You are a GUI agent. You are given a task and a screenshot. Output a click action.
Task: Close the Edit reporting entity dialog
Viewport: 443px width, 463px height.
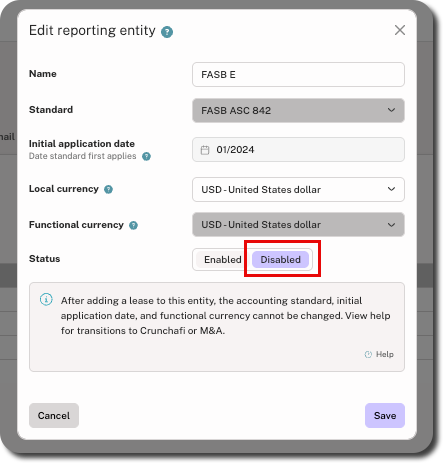[x=400, y=30]
